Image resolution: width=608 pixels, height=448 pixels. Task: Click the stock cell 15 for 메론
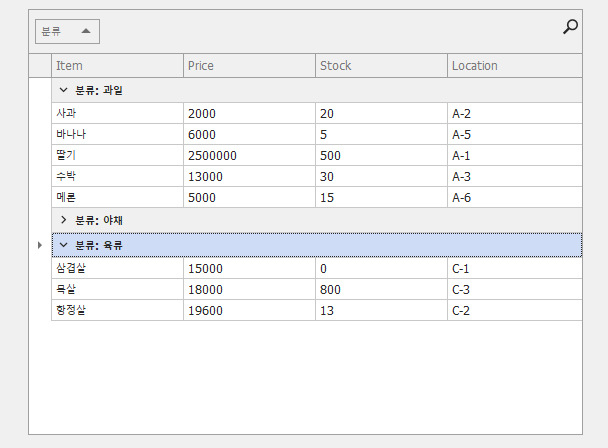(382, 197)
